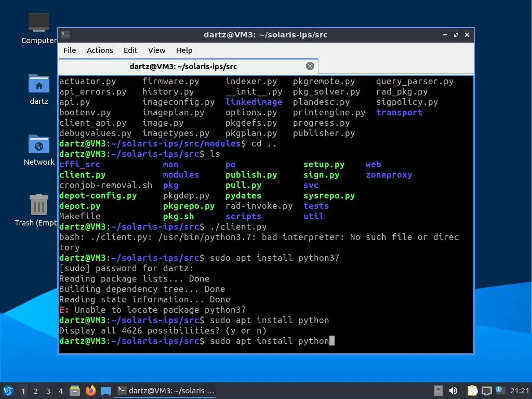Click the 'linkedimage' directory text
Screen dimensions: 532x399
[254, 102]
